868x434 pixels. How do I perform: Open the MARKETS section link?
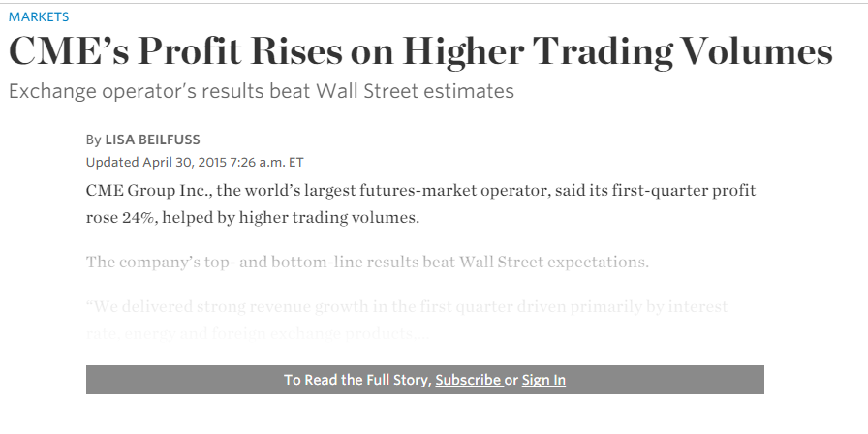pos(39,16)
